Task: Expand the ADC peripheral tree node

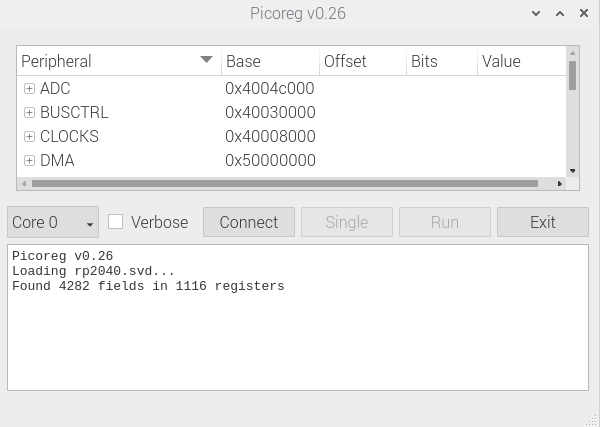Action: (x=29, y=88)
